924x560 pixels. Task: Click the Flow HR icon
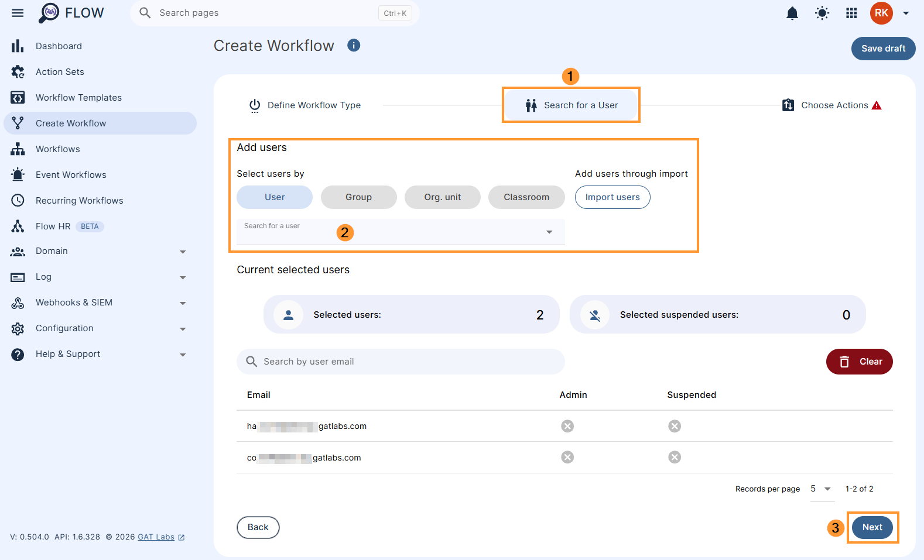pyautogui.click(x=18, y=226)
